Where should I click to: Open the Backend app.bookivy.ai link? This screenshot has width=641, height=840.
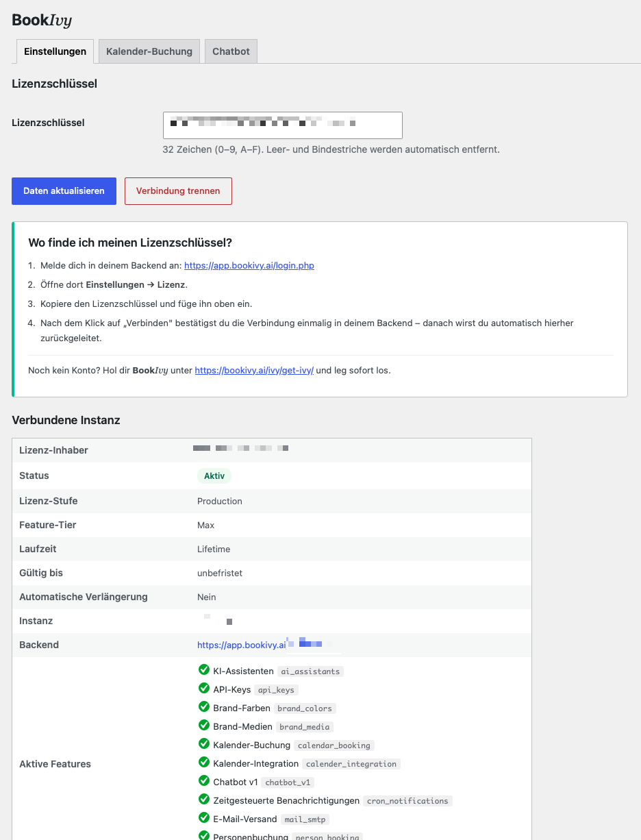(241, 645)
